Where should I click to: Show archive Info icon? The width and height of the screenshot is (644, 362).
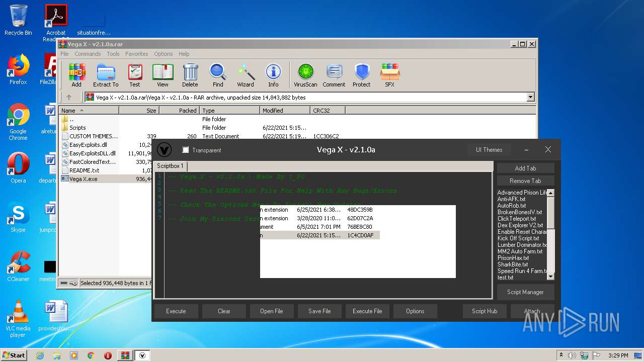pos(273,75)
